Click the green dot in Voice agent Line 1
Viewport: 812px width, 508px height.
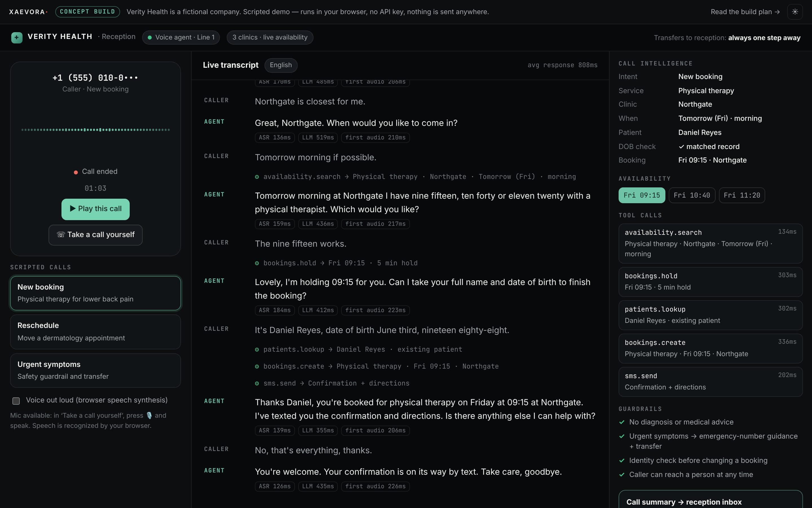(x=150, y=38)
